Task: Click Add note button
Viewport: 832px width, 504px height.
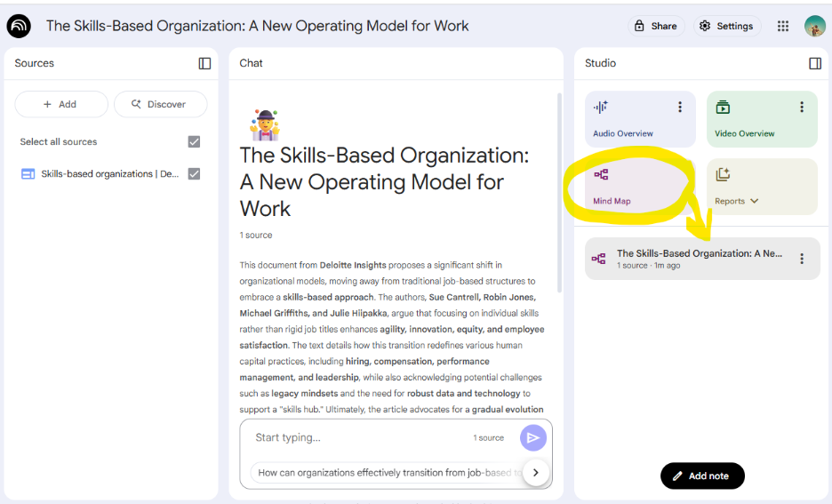Action: pyautogui.click(x=702, y=476)
